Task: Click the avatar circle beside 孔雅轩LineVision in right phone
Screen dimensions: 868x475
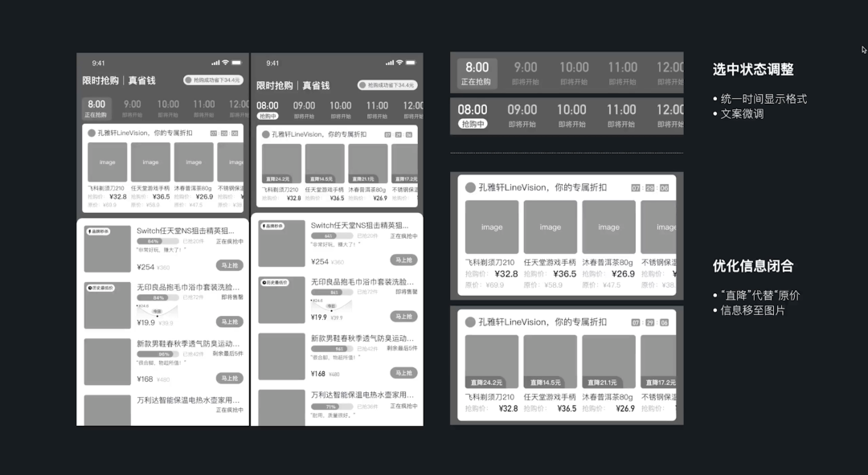Action: (266, 134)
